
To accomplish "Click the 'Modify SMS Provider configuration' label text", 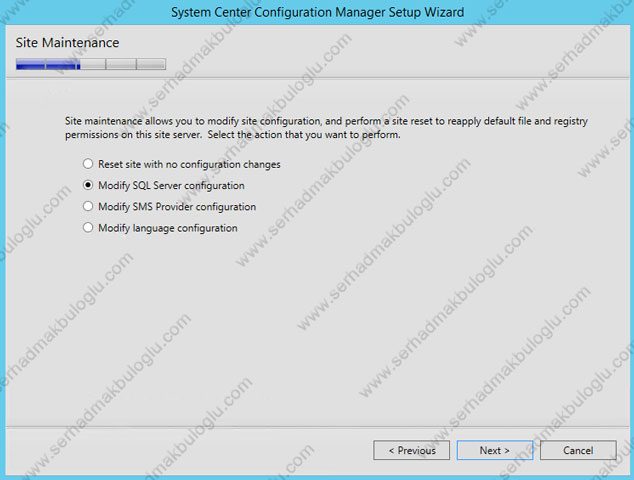I will (x=177, y=207).
